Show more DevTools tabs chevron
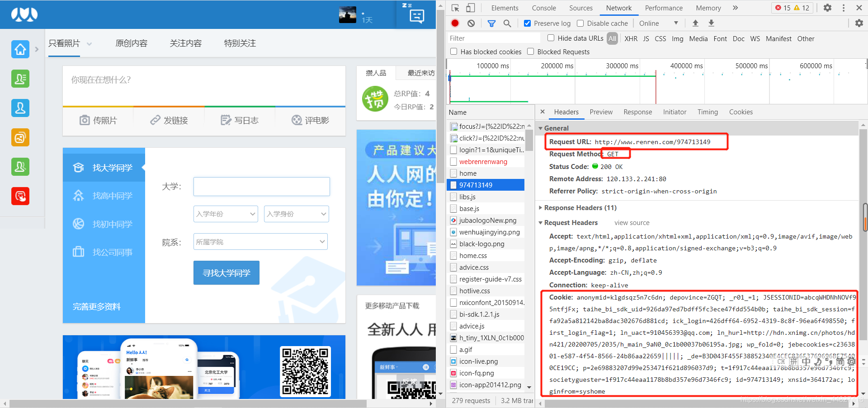868x408 pixels. tap(735, 8)
